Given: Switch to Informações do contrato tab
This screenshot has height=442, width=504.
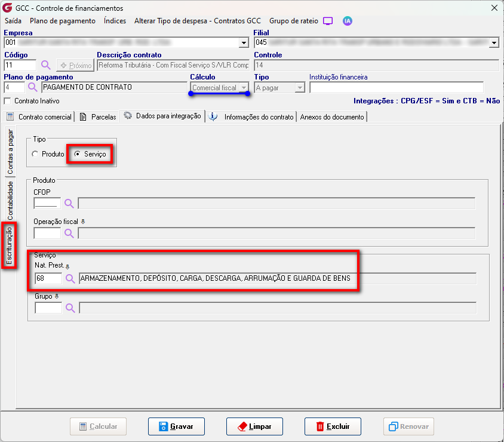Looking at the screenshot, I should [251, 116].
